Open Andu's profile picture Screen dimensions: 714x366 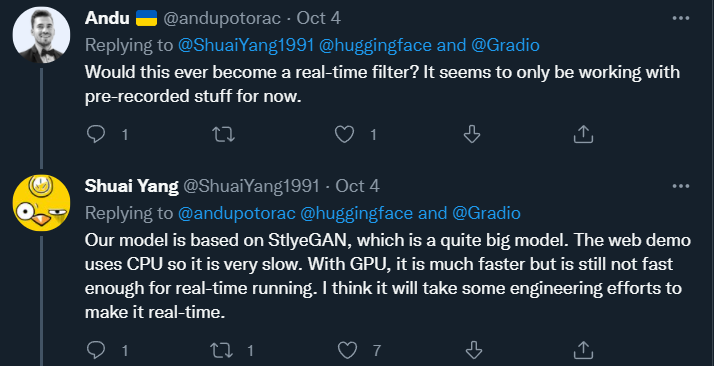pos(41,35)
